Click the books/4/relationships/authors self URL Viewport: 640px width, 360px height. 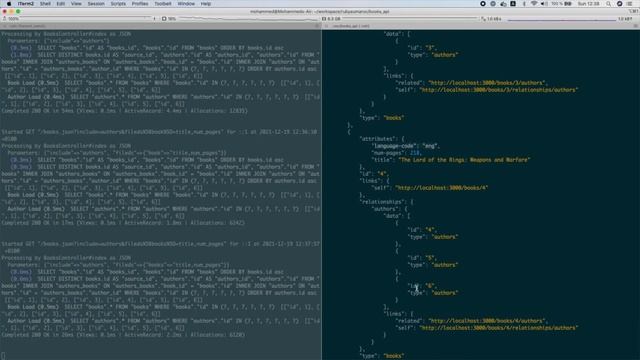[498, 328]
